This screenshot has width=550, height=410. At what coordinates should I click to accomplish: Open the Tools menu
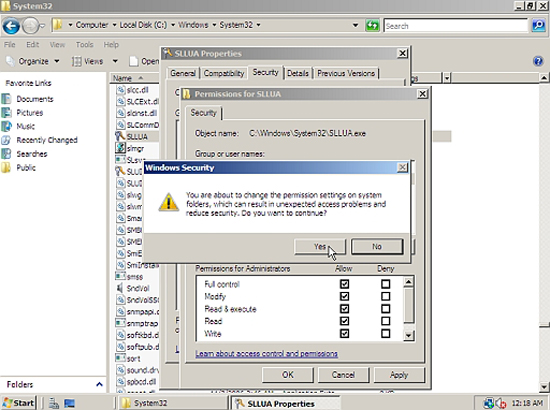pos(85,45)
